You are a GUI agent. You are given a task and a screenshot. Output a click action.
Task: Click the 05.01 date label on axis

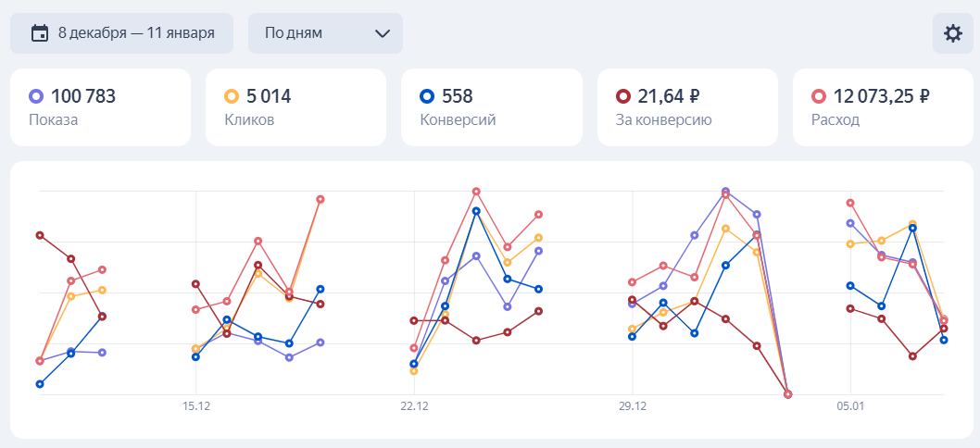pyautogui.click(x=850, y=406)
